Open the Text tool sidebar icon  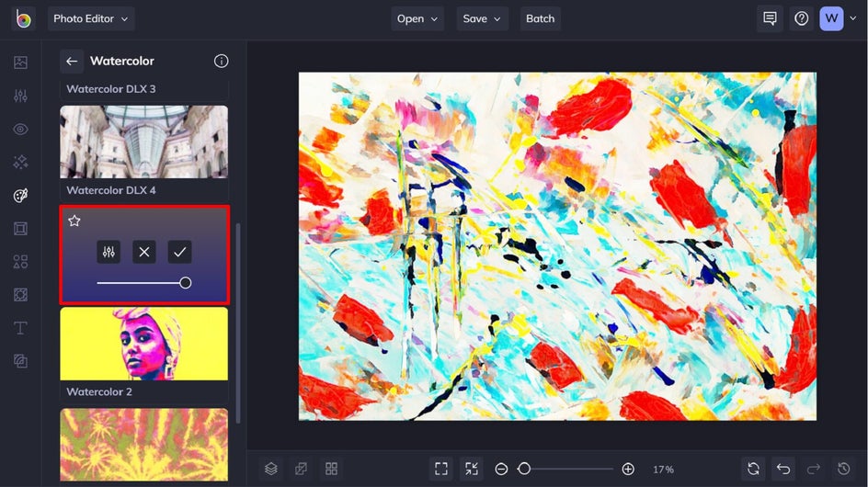coord(20,328)
